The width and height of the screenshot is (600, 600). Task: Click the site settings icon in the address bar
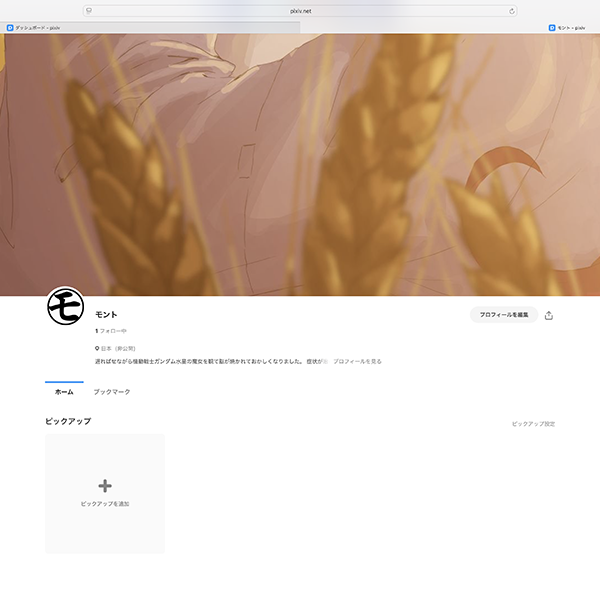89,11
